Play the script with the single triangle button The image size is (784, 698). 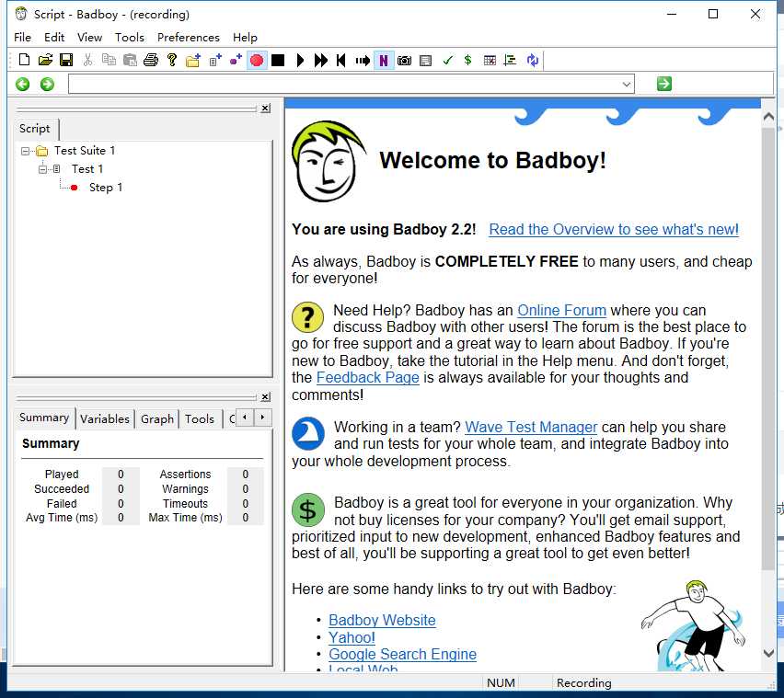(300, 61)
